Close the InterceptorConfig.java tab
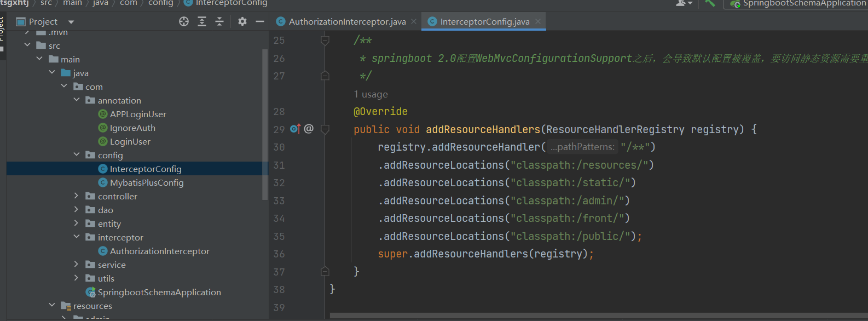Image resolution: width=868 pixels, height=321 pixels. (x=538, y=21)
